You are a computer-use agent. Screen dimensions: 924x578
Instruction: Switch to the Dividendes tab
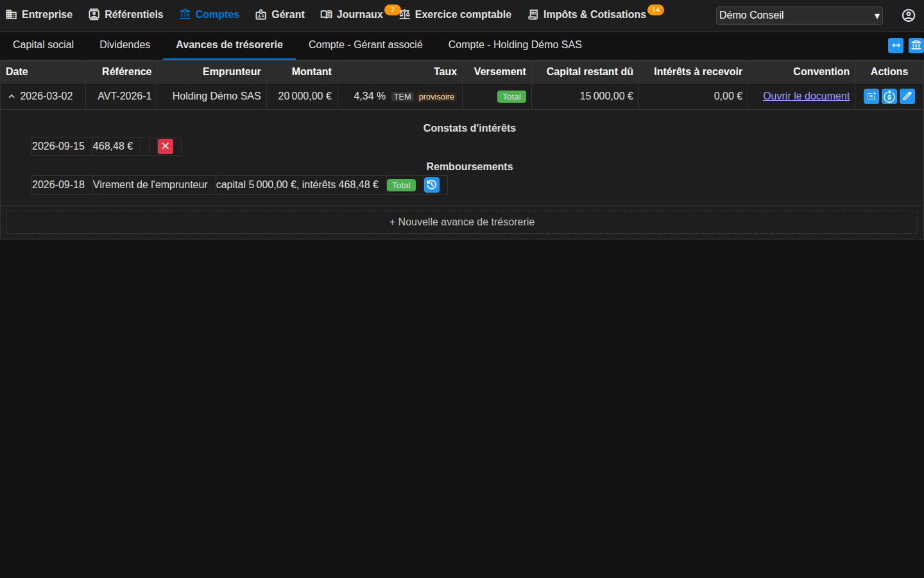pyautogui.click(x=124, y=45)
